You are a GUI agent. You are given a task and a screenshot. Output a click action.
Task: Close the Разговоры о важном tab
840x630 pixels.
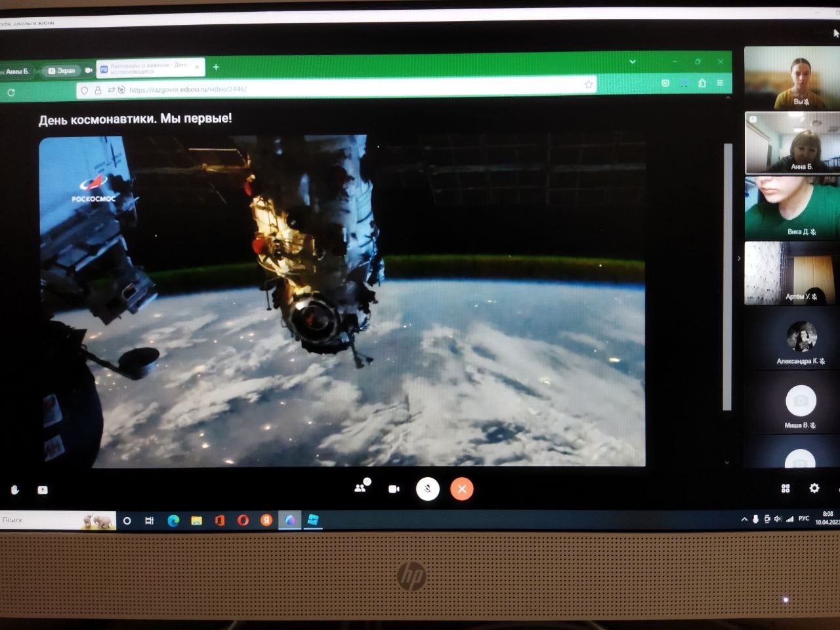(x=197, y=67)
